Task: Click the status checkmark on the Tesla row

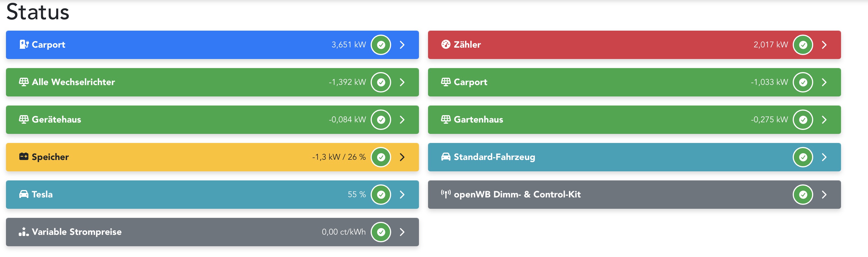Action: tap(381, 194)
